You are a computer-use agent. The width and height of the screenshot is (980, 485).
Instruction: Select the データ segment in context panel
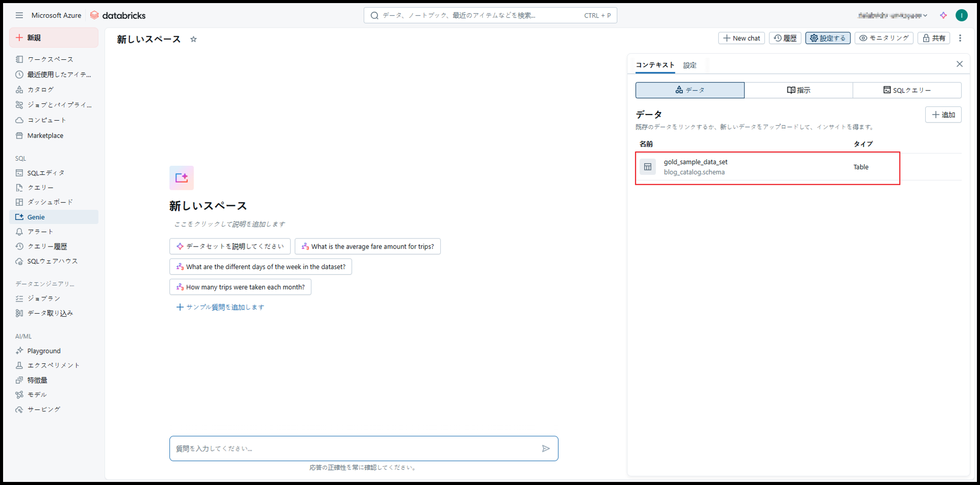pos(690,90)
